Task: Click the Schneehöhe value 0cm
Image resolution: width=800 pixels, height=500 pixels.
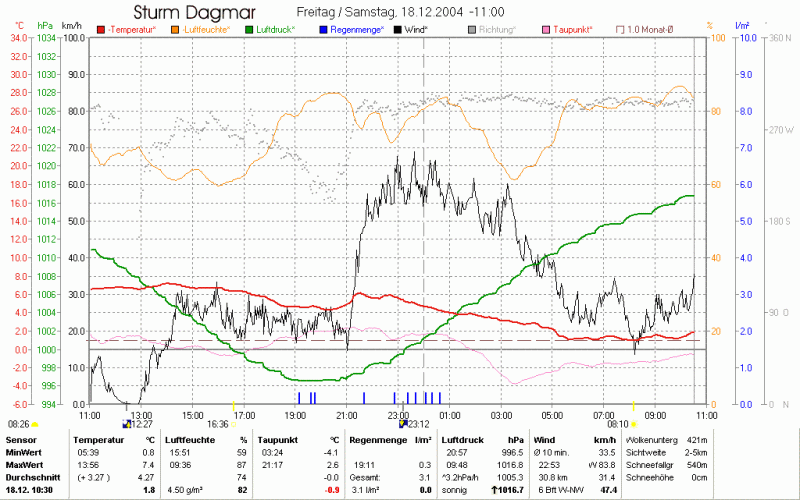Action: (700, 478)
